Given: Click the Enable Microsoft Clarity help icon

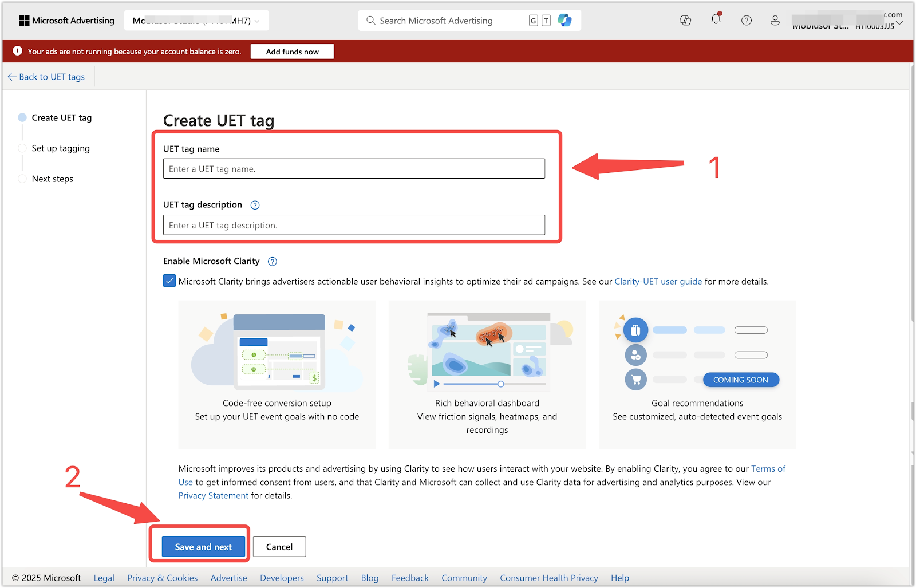Looking at the screenshot, I should click(x=273, y=262).
